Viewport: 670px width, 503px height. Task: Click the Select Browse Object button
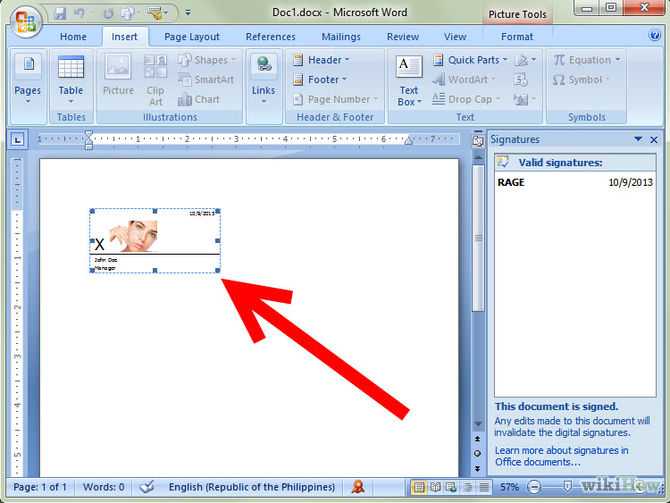pos(478,453)
